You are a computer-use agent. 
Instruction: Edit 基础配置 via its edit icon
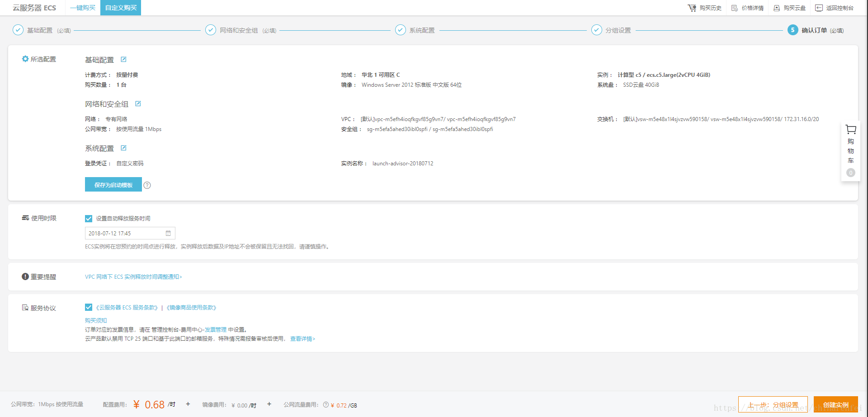pyautogui.click(x=123, y=59)
